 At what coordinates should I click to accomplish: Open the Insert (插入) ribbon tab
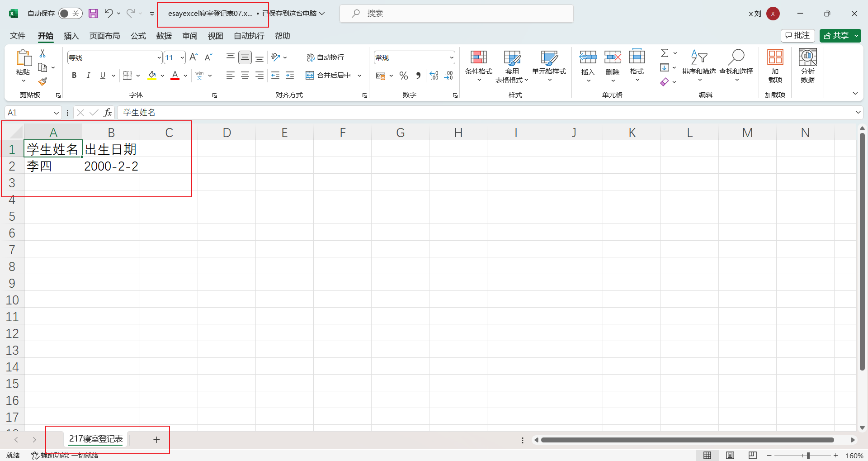(x=71, y=36)
